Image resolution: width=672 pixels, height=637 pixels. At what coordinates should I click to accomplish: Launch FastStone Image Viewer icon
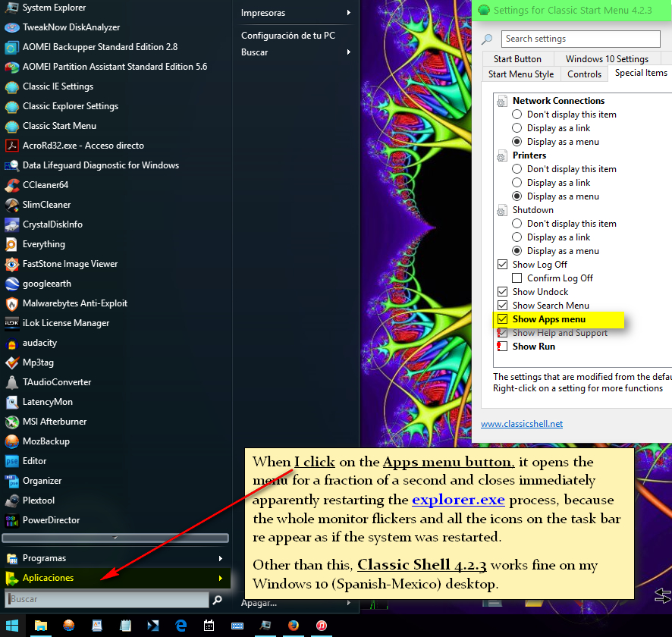click(x=11, y=264)
